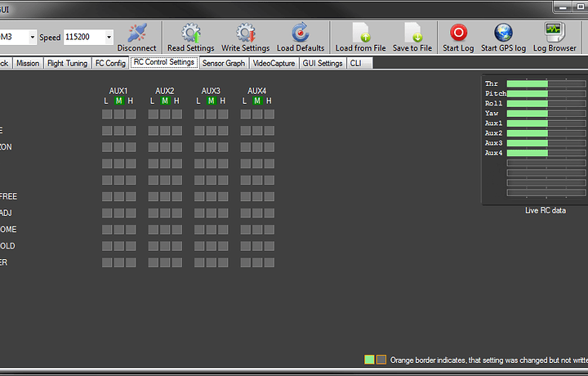Click the orange-bordered gray legend swatch

[x=381, y=360]
